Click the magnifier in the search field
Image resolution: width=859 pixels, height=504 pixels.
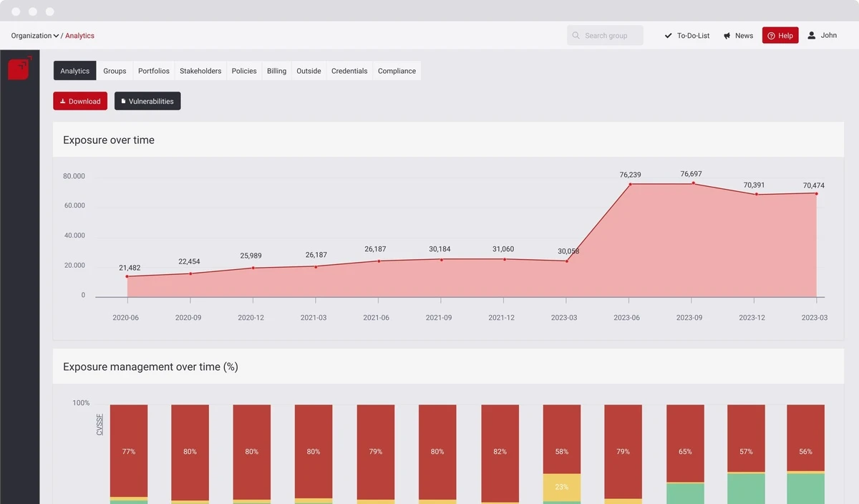coord(576,35)
